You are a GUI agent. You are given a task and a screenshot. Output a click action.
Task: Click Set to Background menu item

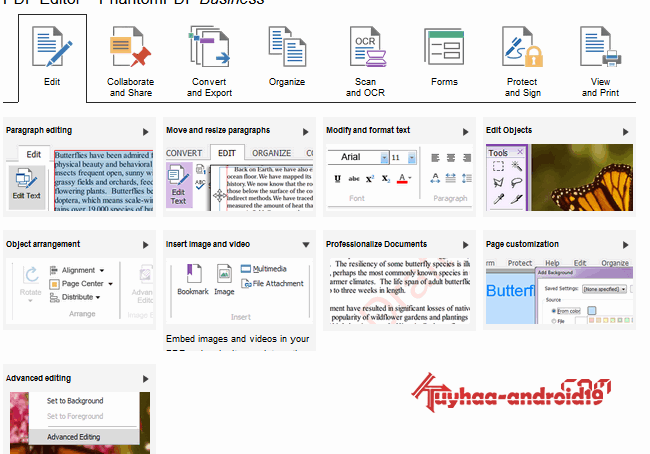pos(75,401)
